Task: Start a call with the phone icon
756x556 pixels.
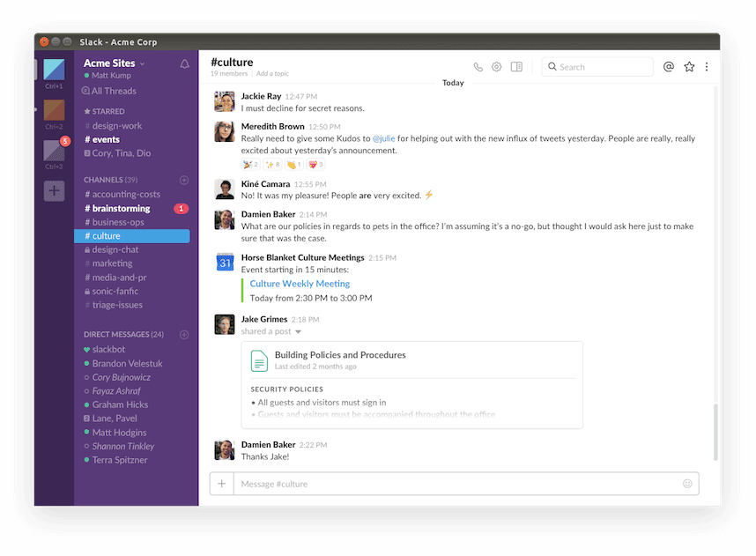Action: pos(478,67)
